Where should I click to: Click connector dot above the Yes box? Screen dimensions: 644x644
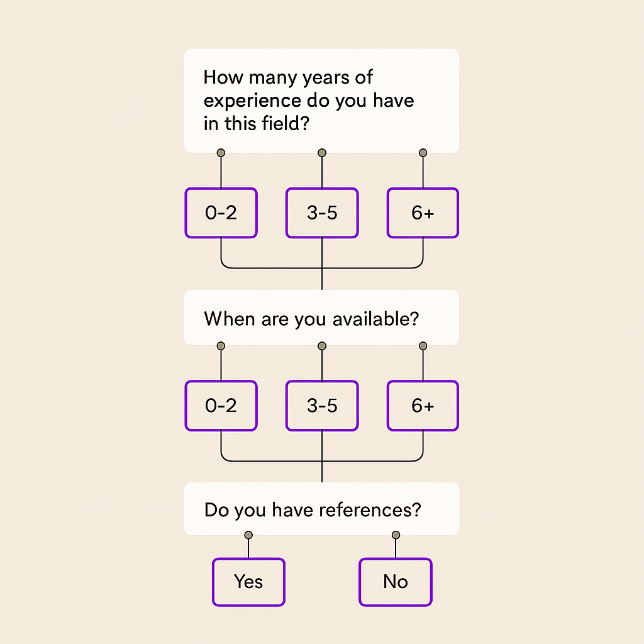pos(248,535)
